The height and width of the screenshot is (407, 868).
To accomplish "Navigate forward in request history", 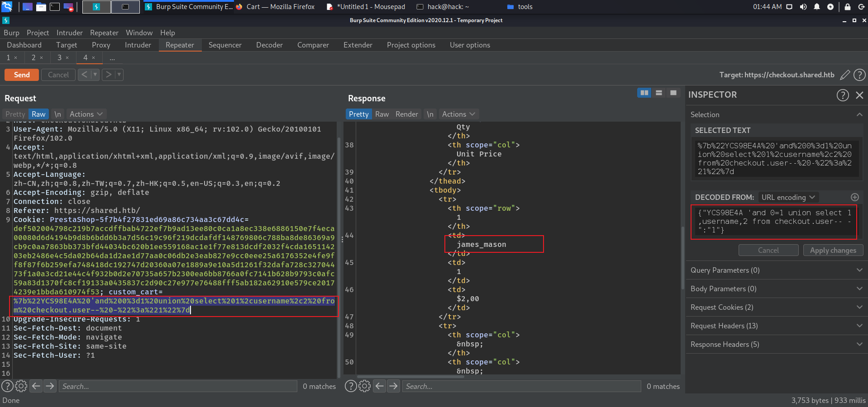I will click(x=109, y=75).
